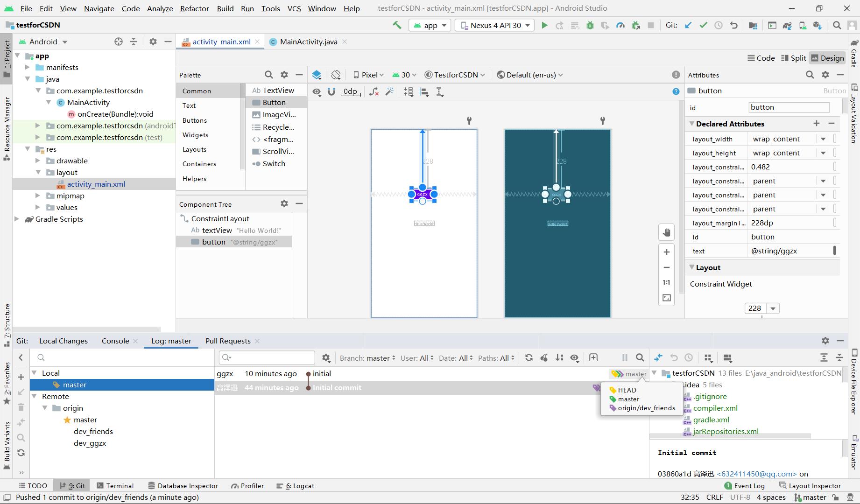This screenshot has height=504, width=860.
Task: Click the green Run app button
Action: pyautogui.click(x=544, y=25)
